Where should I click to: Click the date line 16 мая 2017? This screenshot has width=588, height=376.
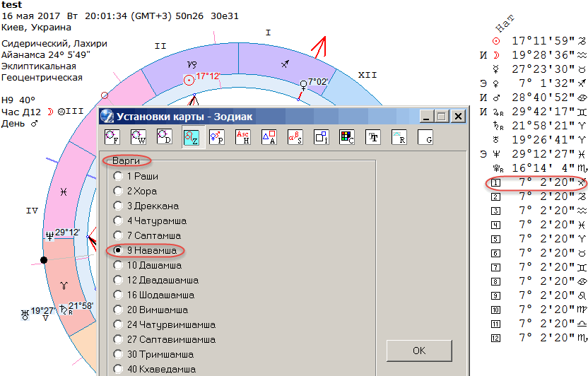coord(120,16)
